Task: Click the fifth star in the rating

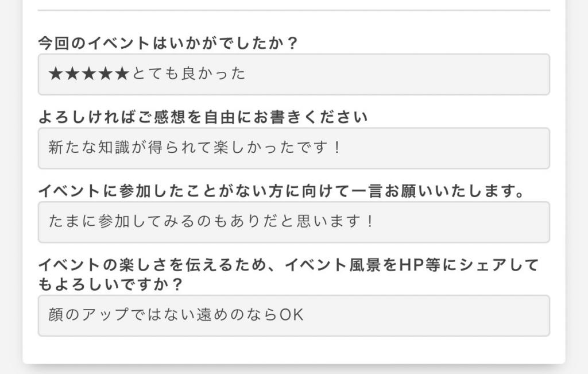Action: click(122, 74)
